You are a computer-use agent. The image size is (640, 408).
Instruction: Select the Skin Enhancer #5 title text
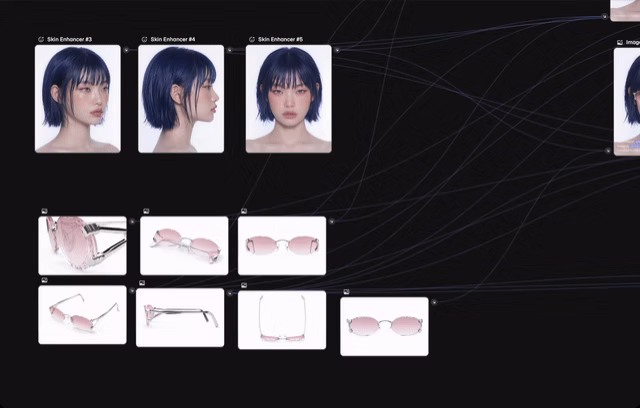(x=280, y=40)
